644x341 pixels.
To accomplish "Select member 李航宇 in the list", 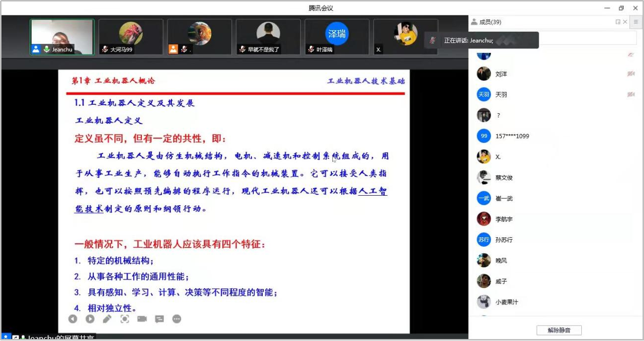I will pyautogui.click(x=504, y=219).
